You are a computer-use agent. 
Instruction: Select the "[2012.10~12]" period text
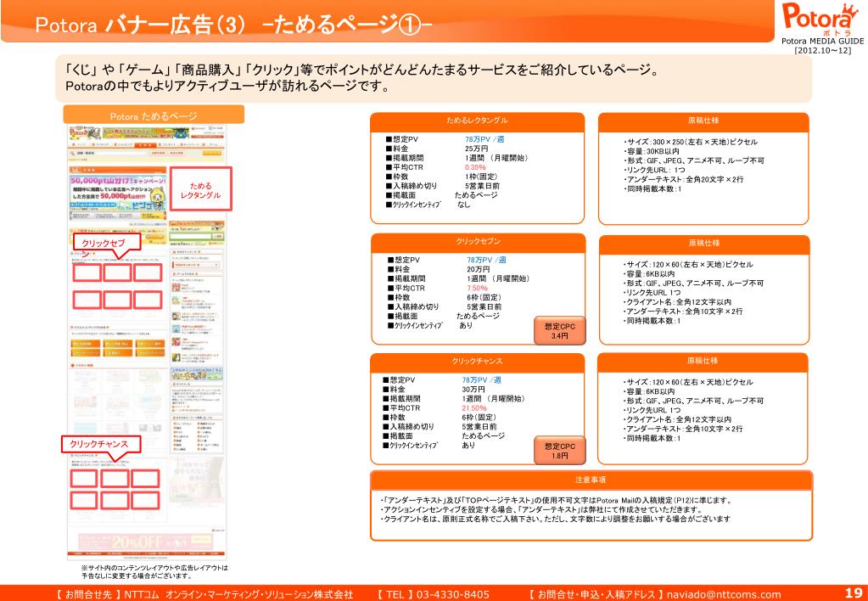point(823,50)
